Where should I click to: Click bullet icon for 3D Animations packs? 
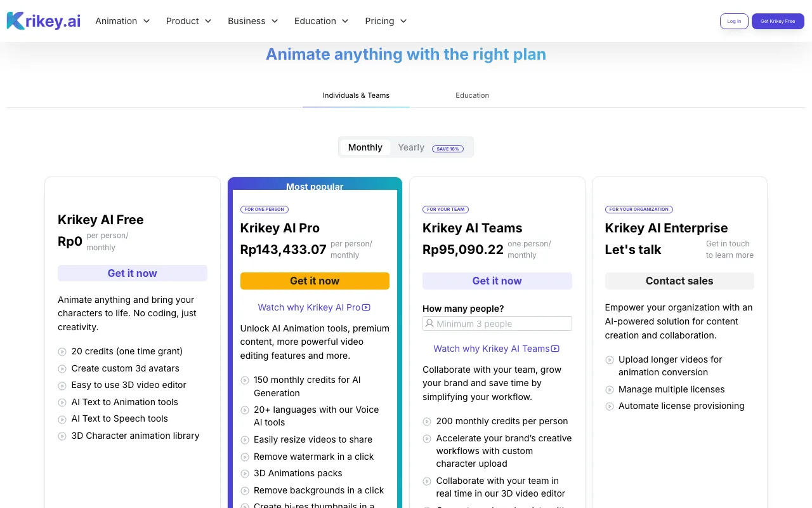(x=245, y=474)
